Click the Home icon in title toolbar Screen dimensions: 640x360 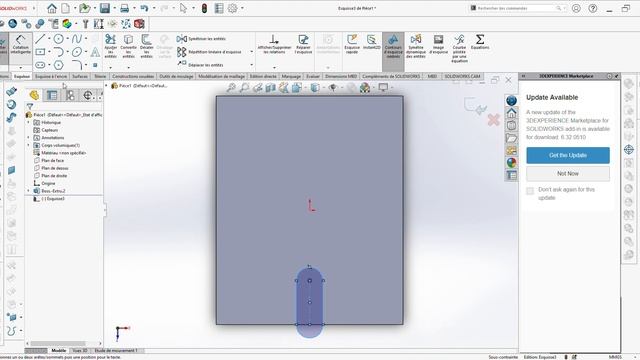click(x=52, y=8)
